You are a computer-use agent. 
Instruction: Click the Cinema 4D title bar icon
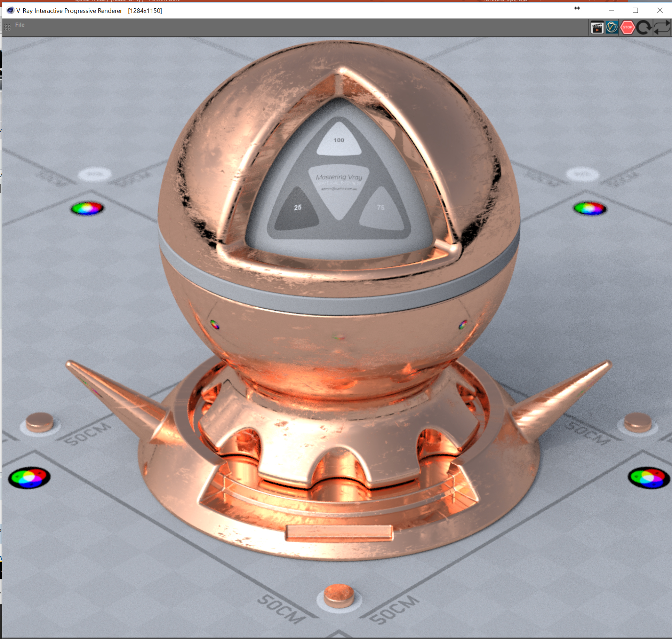tap(10, 10)
